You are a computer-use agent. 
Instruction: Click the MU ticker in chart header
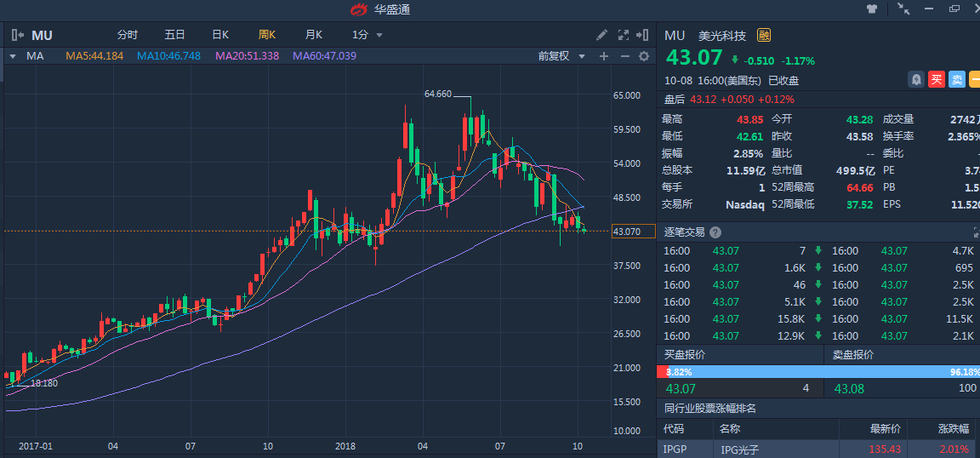(42, 35)
